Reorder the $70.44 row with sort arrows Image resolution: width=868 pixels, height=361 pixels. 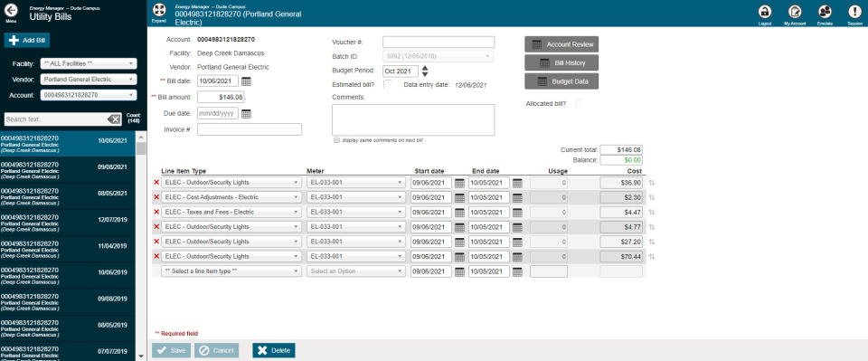(652, 257)
